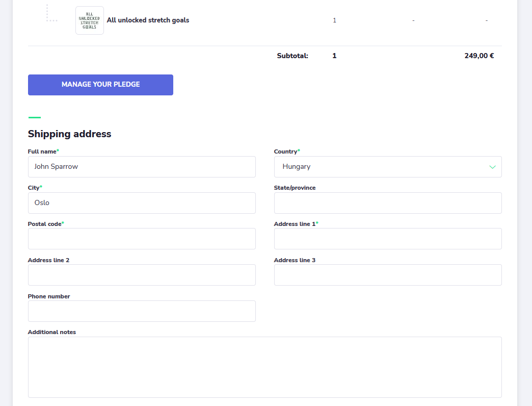Image resolution: width=532 pixels, height=406 pixels.
Task: Select the State/province text box
Action: (388, 203)
